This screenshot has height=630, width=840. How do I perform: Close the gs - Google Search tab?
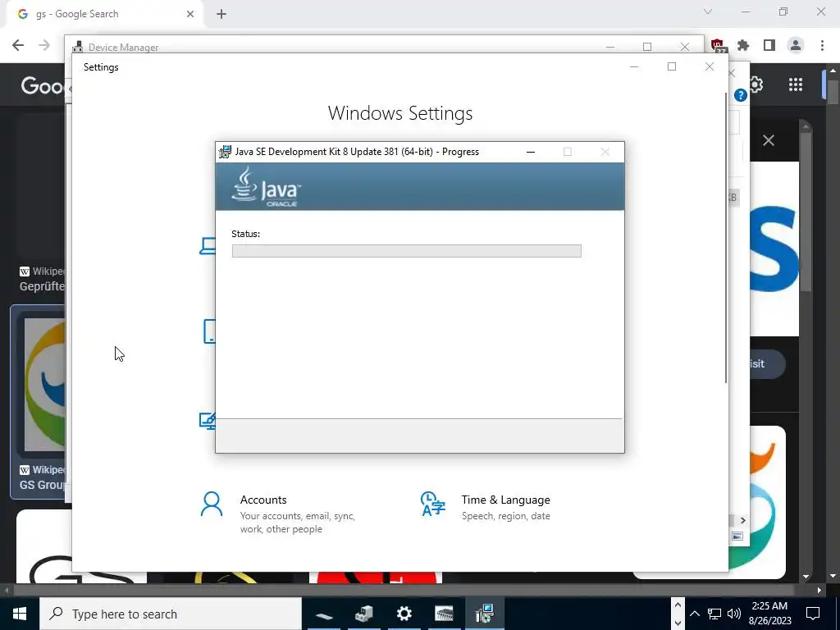click(x=190, y=14)
